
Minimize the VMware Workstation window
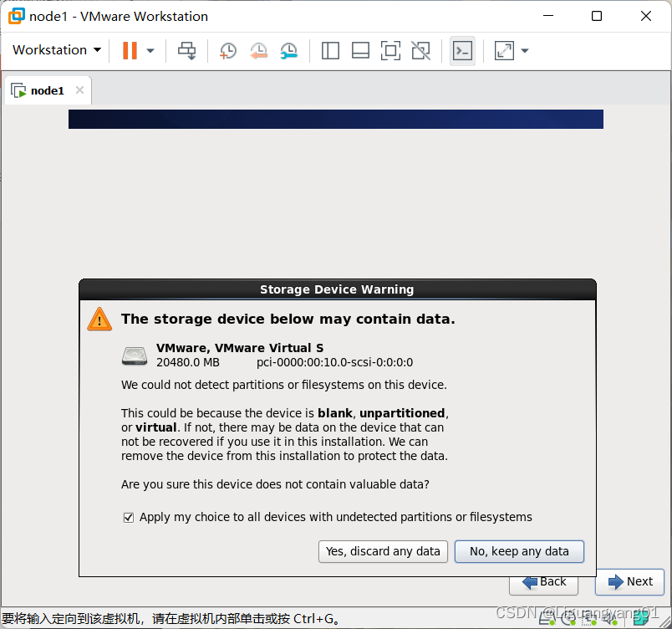tap(548, 16)
